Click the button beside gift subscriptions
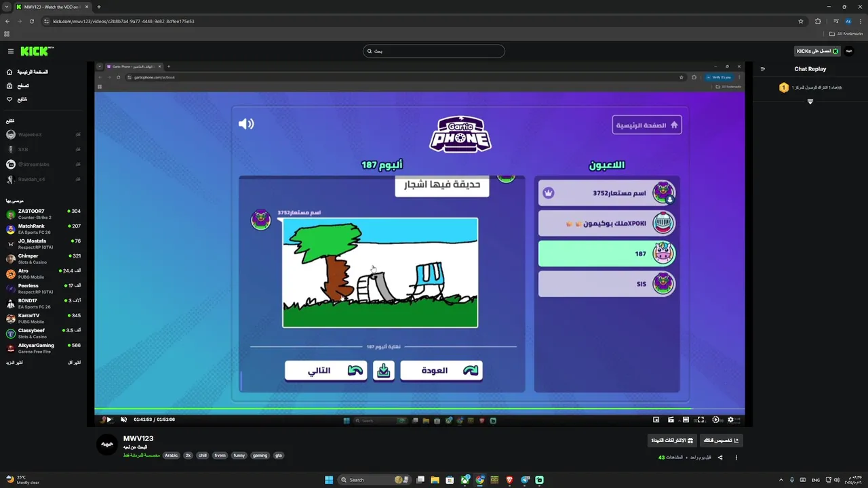 [722, 441]
